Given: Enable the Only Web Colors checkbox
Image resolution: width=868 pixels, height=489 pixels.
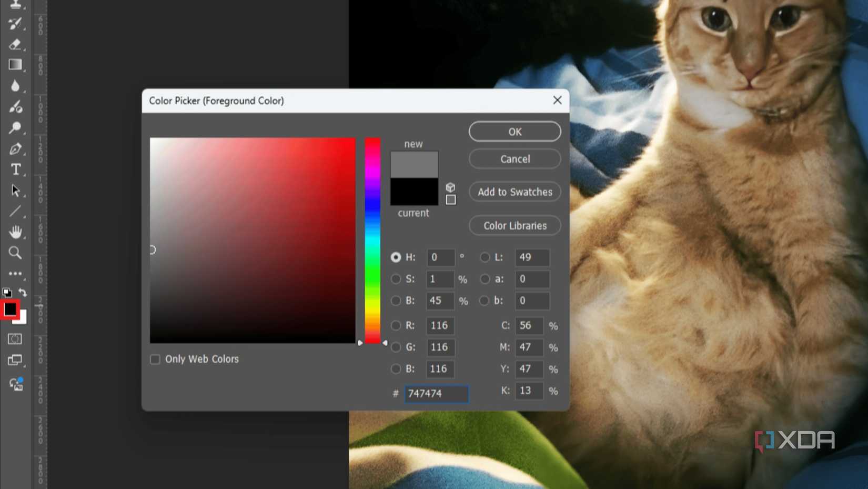Looking at the screenshot, I should 155,359.
